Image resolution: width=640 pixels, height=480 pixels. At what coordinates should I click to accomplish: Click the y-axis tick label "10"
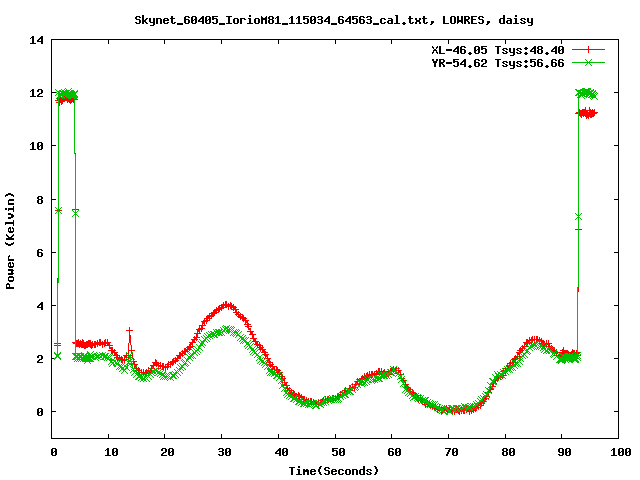pyautogui.click(x=37, y=146)
